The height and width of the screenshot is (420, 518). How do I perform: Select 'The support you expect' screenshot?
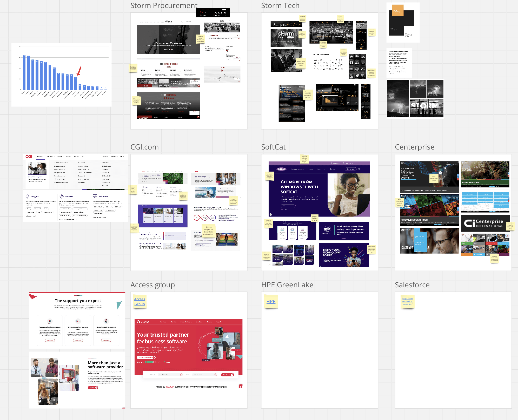point(77,320)
